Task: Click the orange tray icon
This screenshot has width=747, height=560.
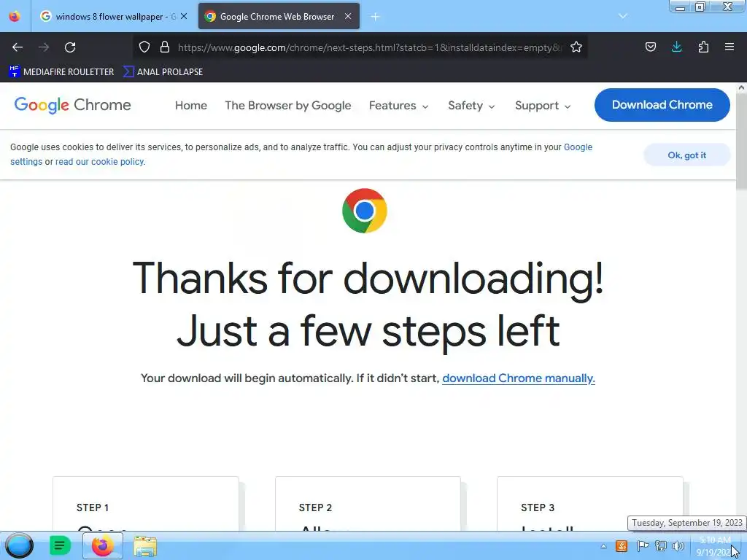Action: 622,546
